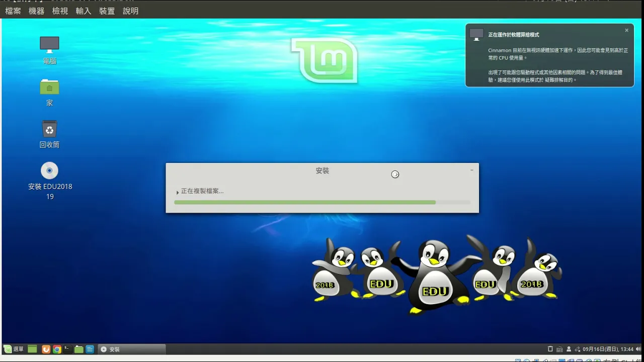The image size is (644, 362).
Task: Dismiss the software rendering notification
Action: (626, 30)
